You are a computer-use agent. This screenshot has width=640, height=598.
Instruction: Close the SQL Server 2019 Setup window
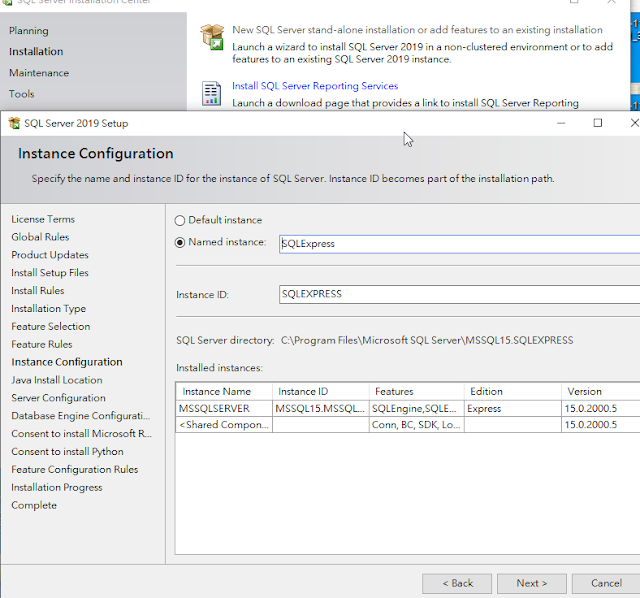pos(634,123)
